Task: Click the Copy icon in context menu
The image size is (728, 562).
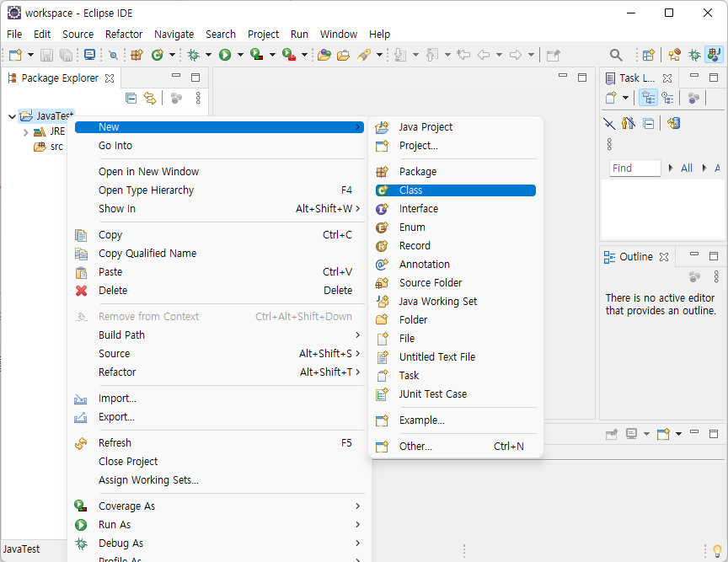Action: click(x=81, y=235)
